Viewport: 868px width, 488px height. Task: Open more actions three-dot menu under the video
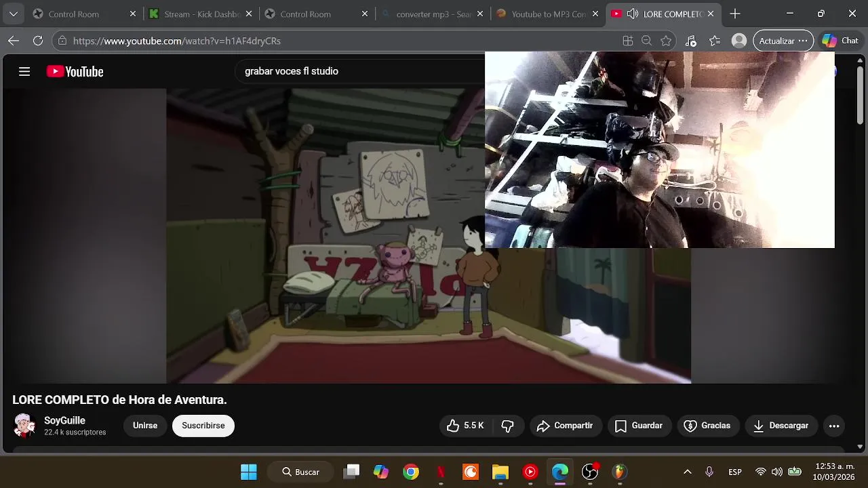(x=834, y=426)
